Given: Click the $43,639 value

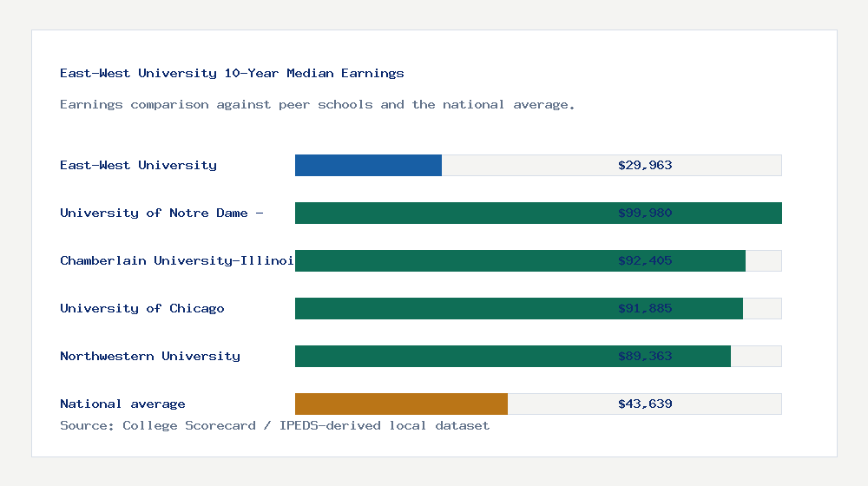Looking at the screenshot, I should (645, 404).
